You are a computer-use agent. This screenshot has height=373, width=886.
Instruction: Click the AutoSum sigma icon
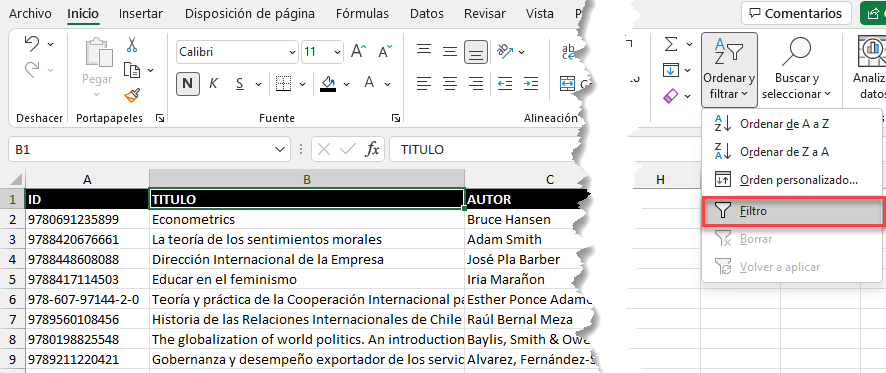click(x=671, y=44)
